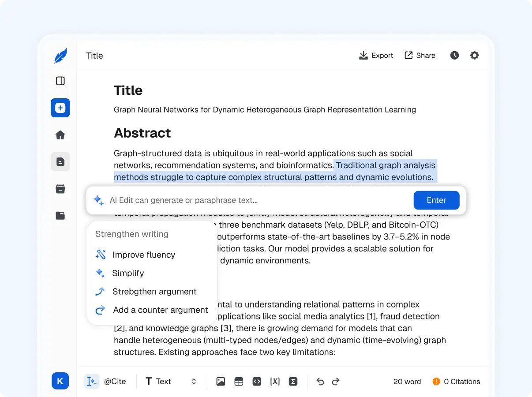The width and height of the screenshot is (532, 397).
Task: Redo the last edit
Action: [x=336, y=381]
